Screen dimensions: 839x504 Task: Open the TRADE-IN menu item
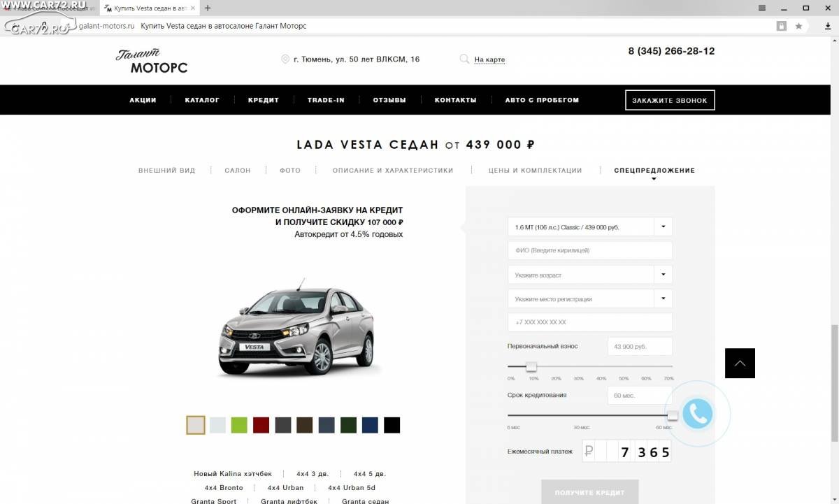pyautogui.click(x=326, y=100)
